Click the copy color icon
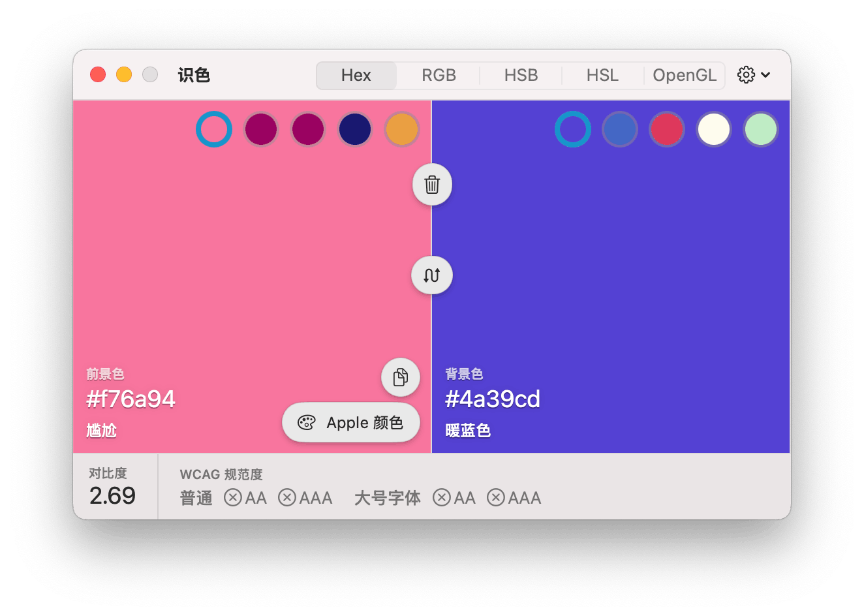 (400, 377)
